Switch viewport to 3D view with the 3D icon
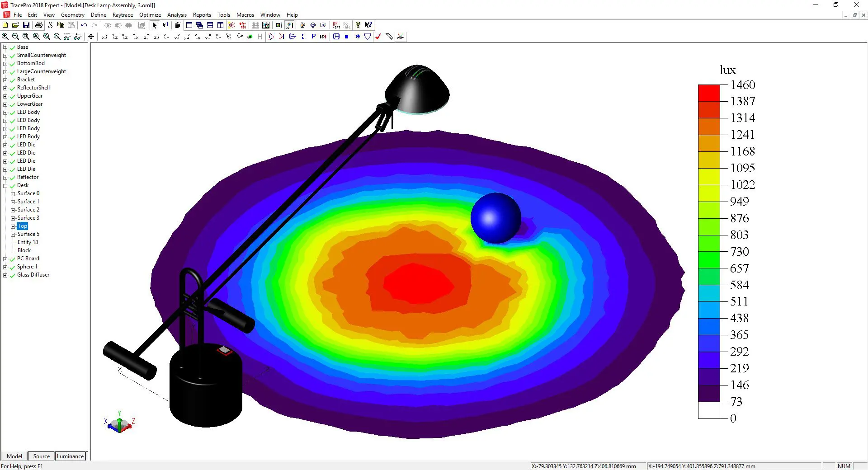 [289, 25]
